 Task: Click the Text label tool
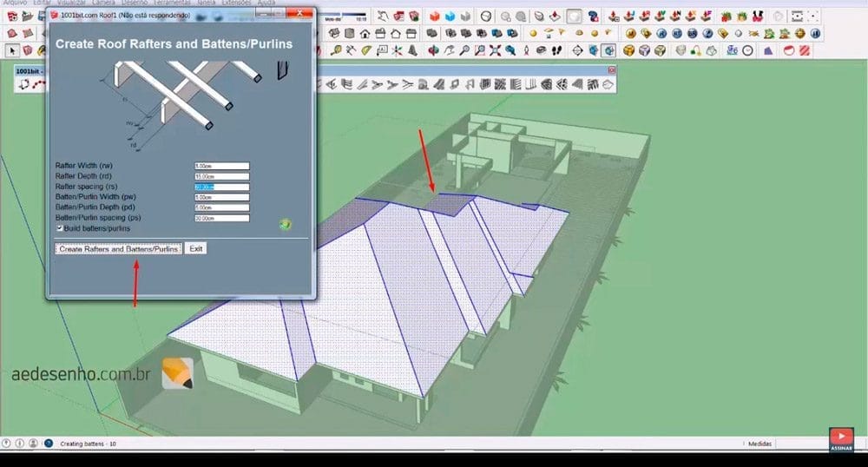click(x=382, y=50)
